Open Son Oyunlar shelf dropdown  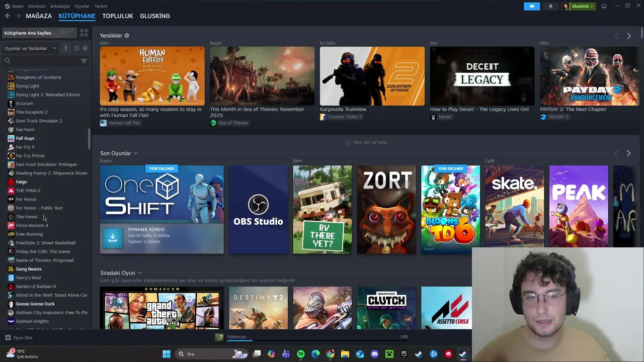pos(136,153)
